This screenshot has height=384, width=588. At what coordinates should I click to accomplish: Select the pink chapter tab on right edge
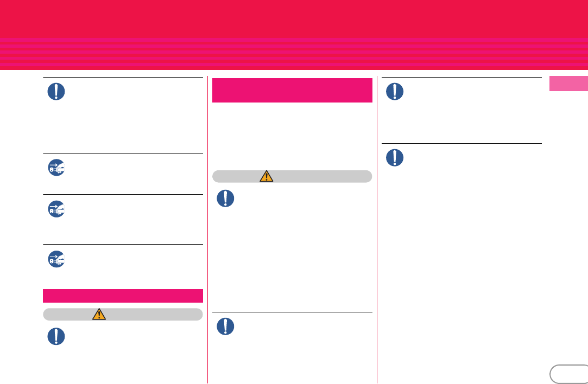coord(568,84)
